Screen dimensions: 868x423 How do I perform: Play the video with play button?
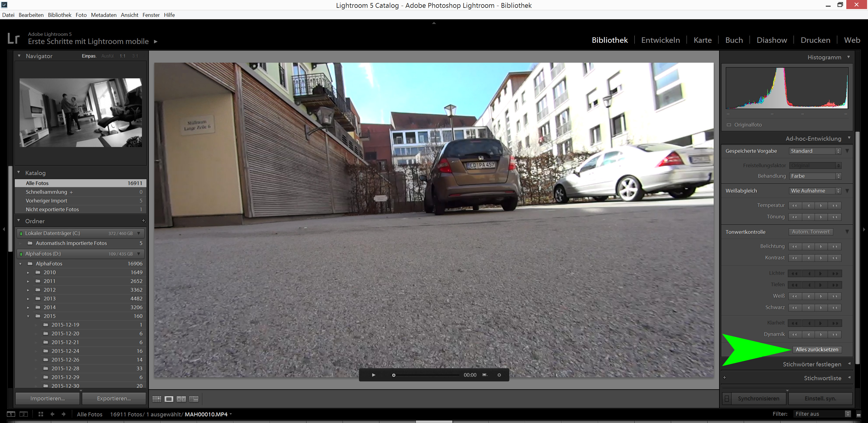tap(373, 375)
